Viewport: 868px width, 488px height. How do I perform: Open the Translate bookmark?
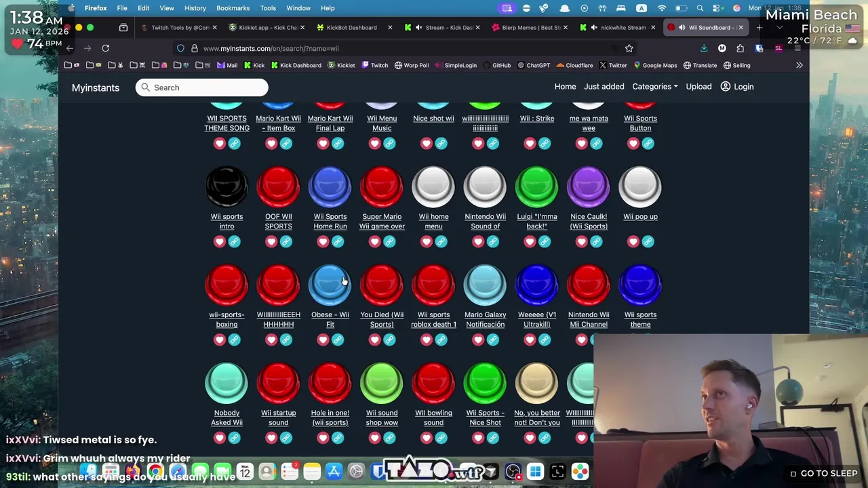coord(701,66)
